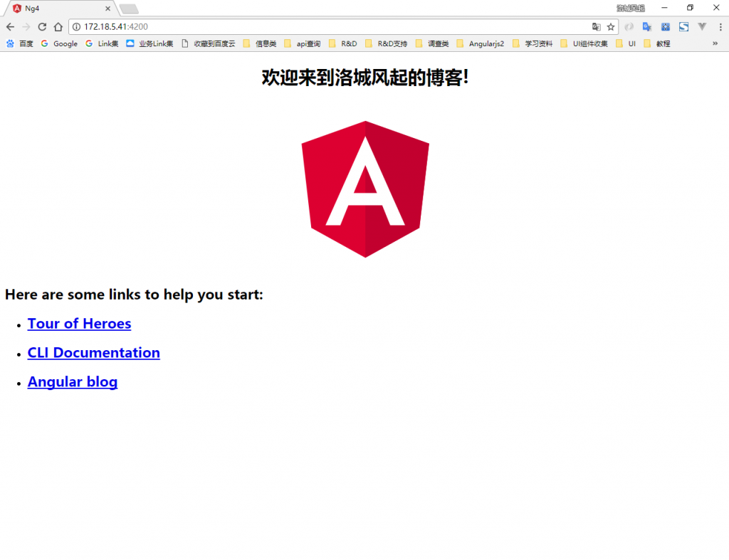Reload the page with the refresh icon
Screen dimensions: 729x560
[42, 27]
